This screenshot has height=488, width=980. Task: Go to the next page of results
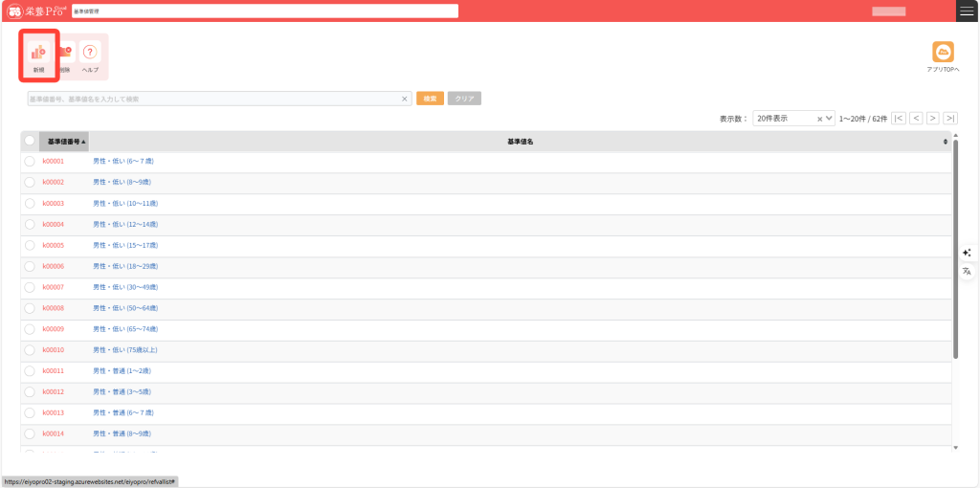tap(933, 119)
